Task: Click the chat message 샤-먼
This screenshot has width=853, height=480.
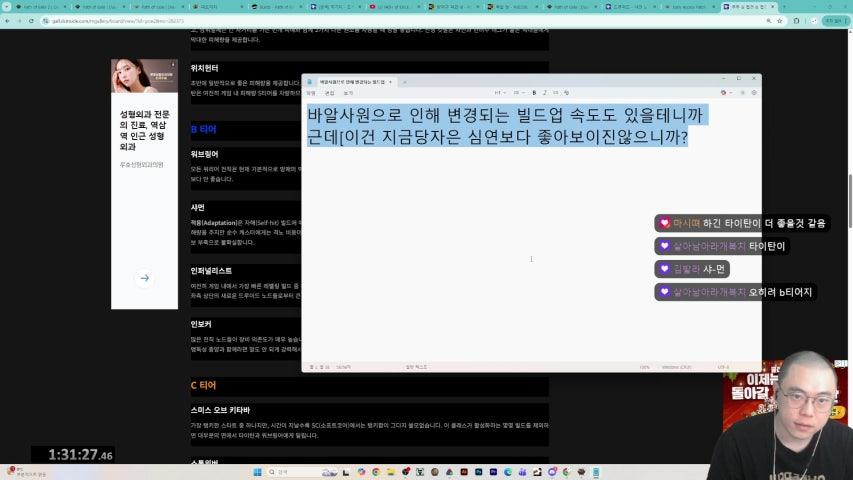Action: click(714, 269)
